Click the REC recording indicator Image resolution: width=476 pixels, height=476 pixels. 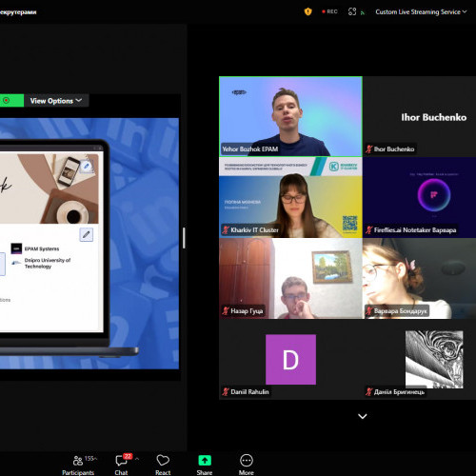[x=329, y=11]
